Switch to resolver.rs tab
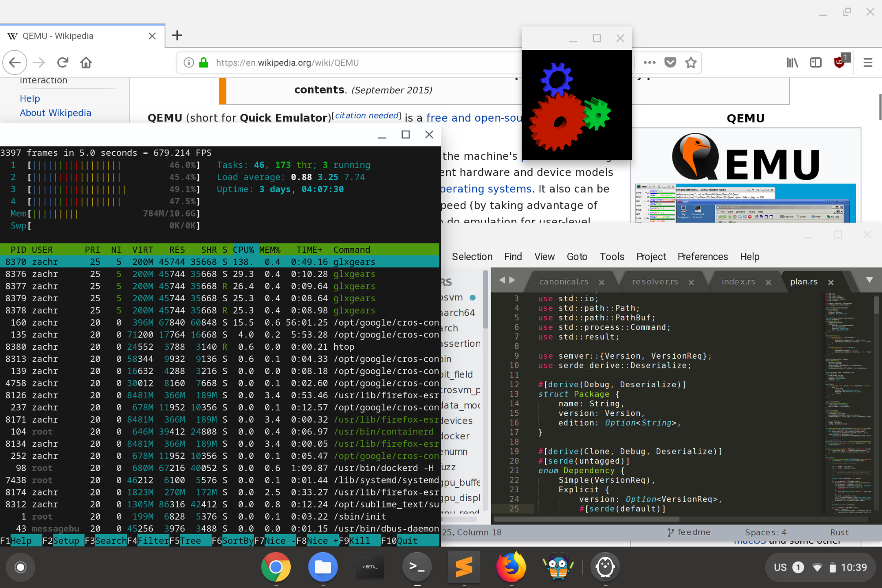This screenshot has height=588, width=882. (655, 282)
